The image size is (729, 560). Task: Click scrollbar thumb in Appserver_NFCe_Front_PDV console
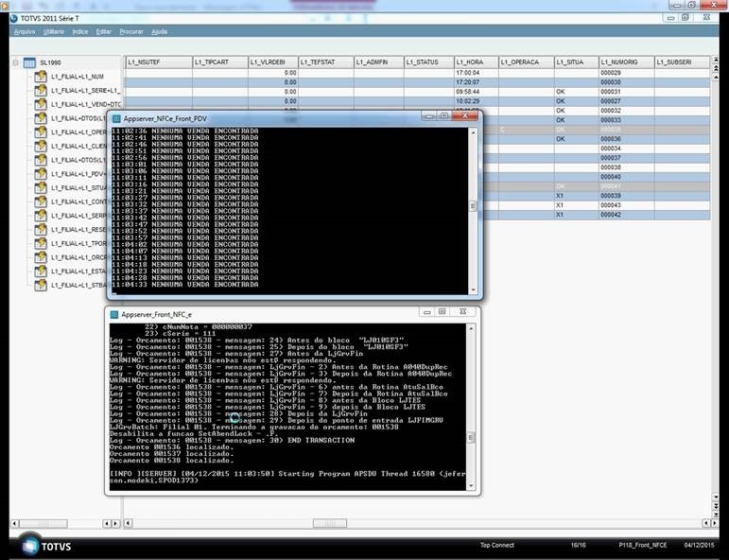[x=474, y=206]
